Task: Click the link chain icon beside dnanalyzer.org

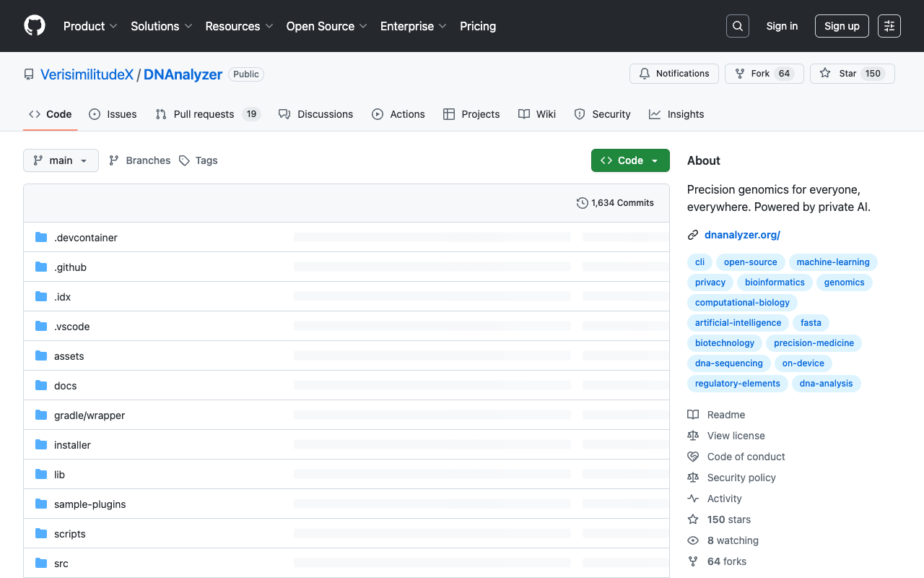Action: click(x=693, y=235)
